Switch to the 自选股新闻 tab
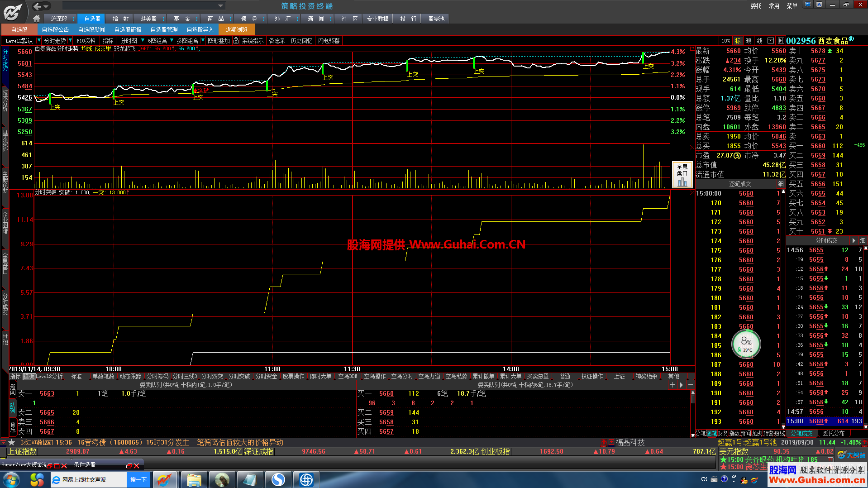Viewport: 868px width, 488px height. click(91, 29)
